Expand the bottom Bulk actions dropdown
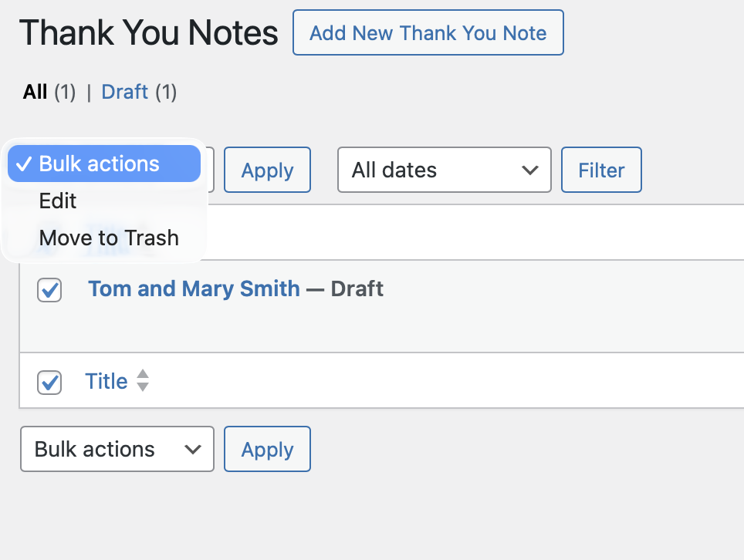This screenshot has width=744, height=560. click(117, 449)
